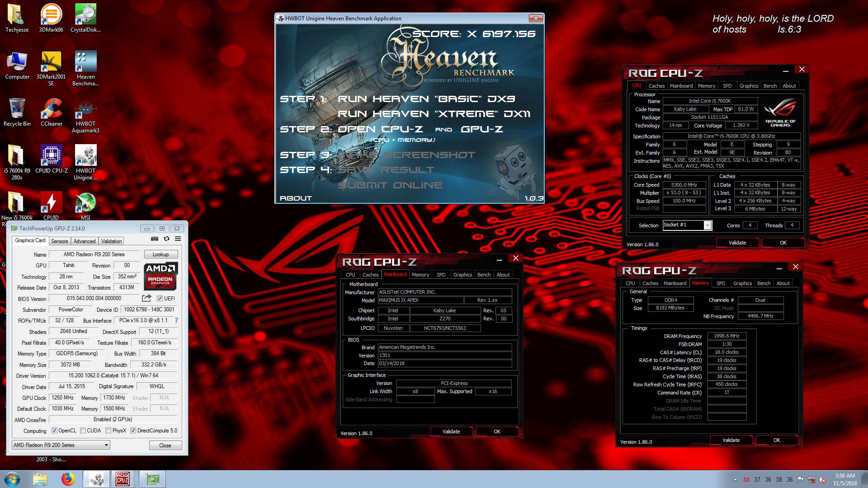Open Validation tab in GPU-Z
The width and height of the screenshot is (868, 488).
pos(111,241)
